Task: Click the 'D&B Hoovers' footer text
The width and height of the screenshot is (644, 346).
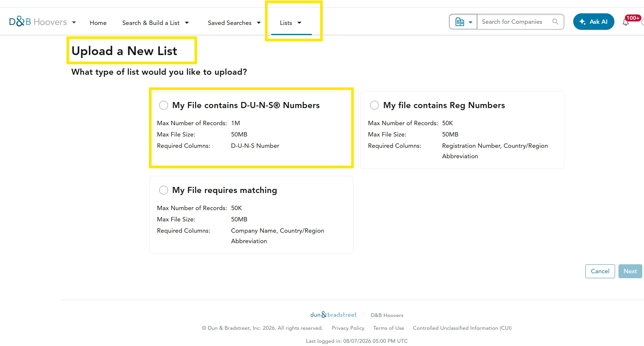Action: [x=387, y=315]
